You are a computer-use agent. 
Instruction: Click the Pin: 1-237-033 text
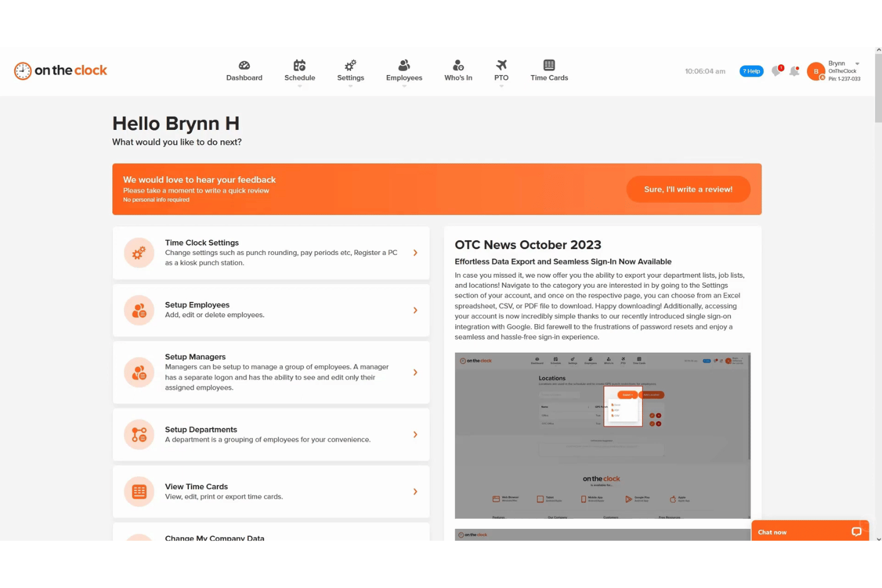(x=844, y=79)
